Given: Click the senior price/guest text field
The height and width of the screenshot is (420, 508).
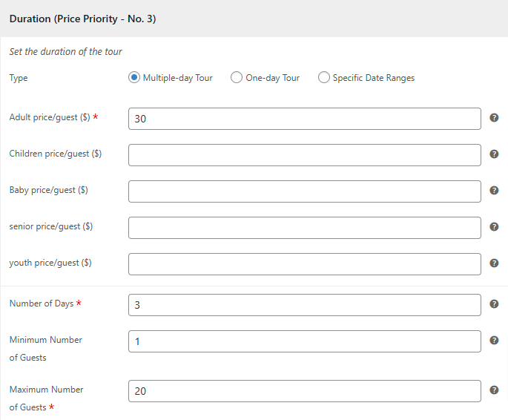Looking at the screenshot, I should [304, 228].
